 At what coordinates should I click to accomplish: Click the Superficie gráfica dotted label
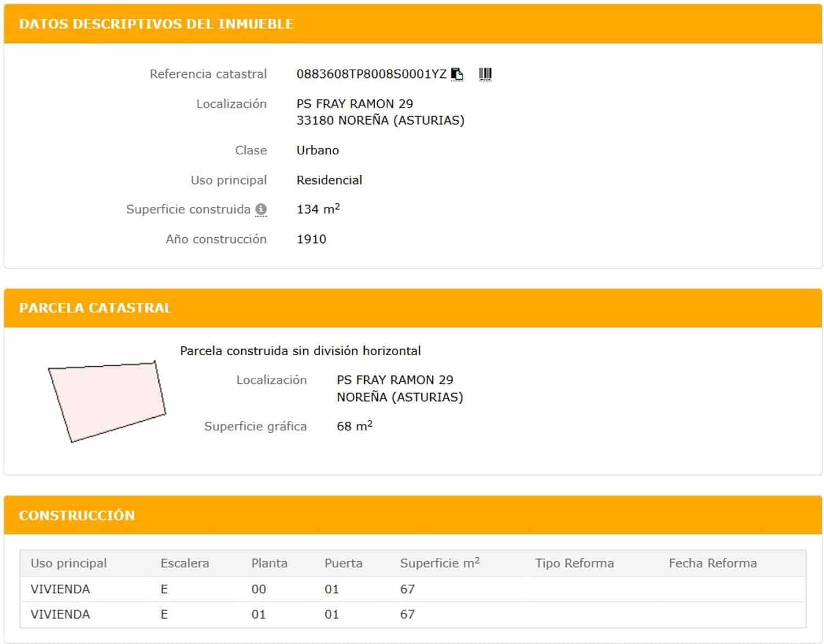coord(255,426)
